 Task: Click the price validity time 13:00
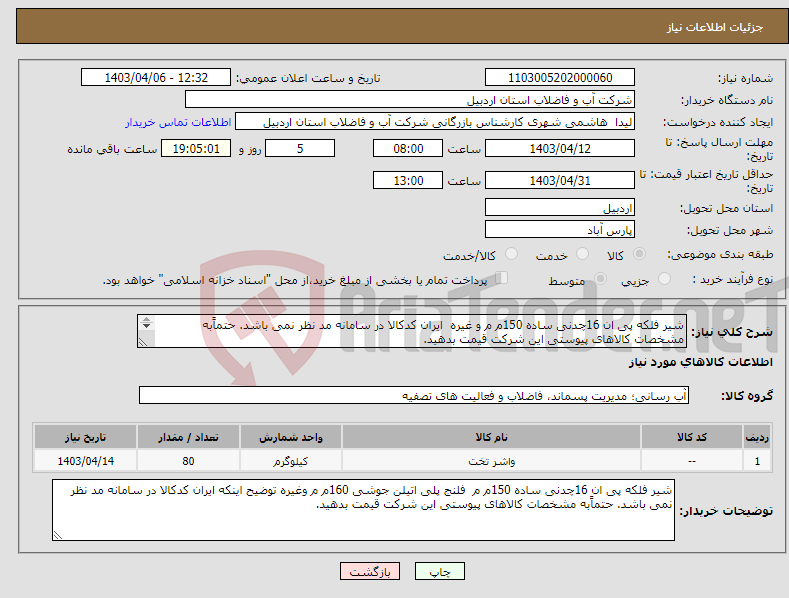point(408,180)
